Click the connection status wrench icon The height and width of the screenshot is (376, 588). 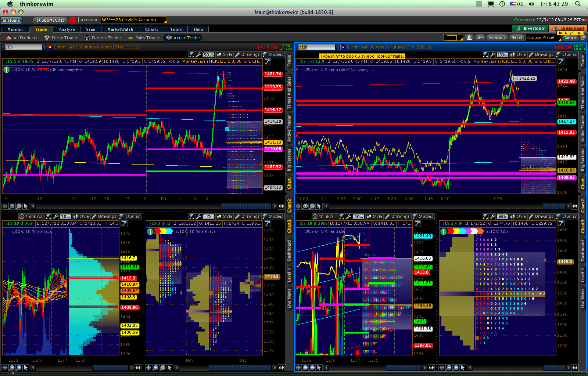click(584, 20)
